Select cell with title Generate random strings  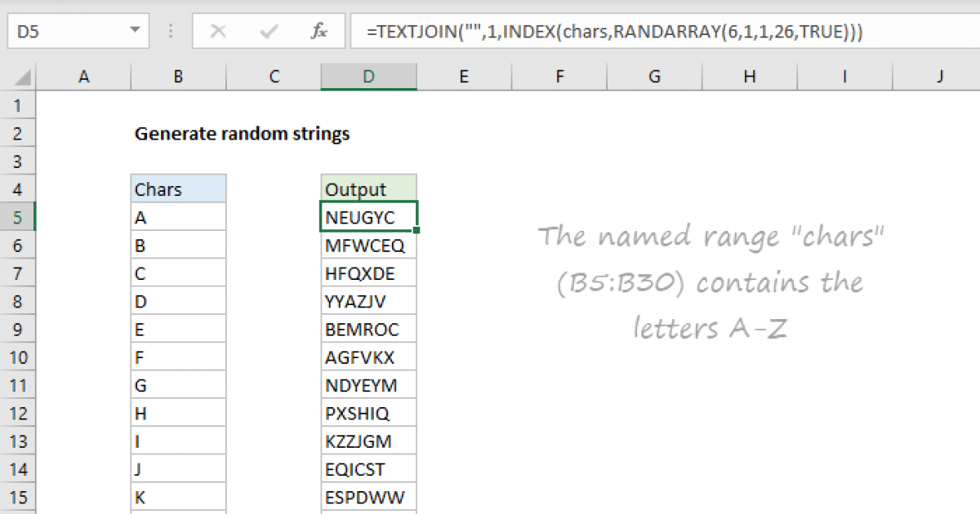point(242,134)
